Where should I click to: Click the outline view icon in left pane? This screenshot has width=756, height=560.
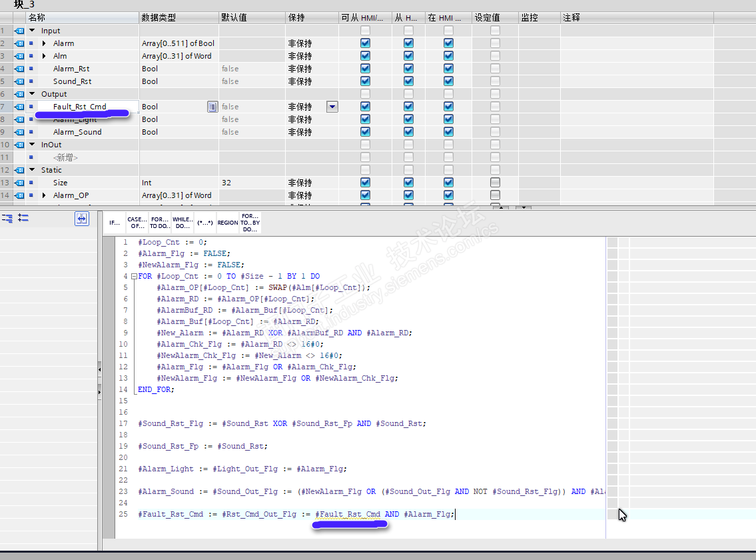7,218
